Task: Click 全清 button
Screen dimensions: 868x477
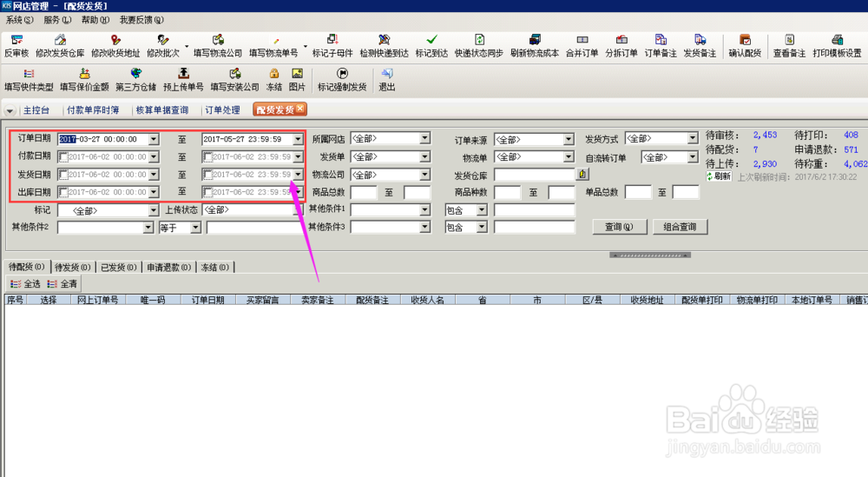Action: (x=62, y=283)
